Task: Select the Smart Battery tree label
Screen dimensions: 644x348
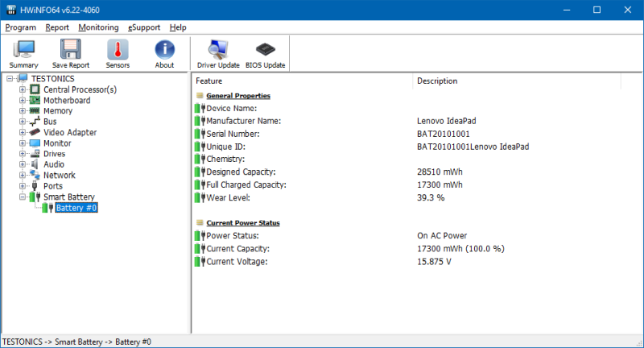Action: pos(69,197)
